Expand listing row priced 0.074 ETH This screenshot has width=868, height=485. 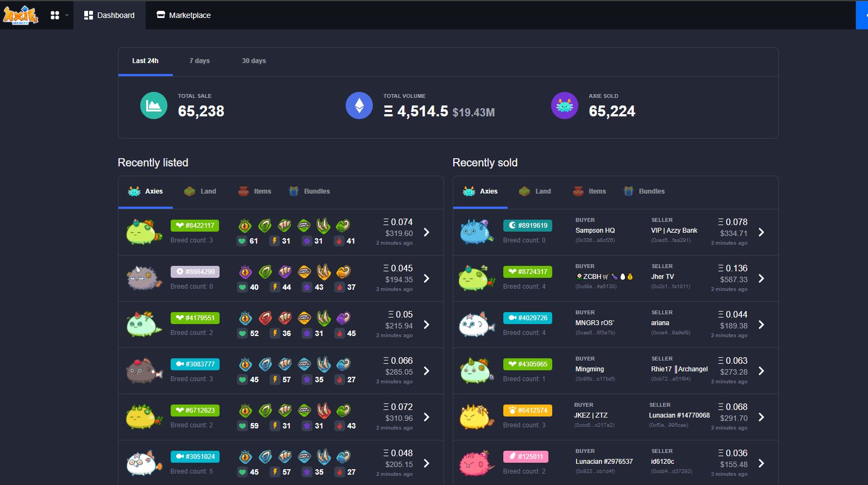click(x=427, y=232)
